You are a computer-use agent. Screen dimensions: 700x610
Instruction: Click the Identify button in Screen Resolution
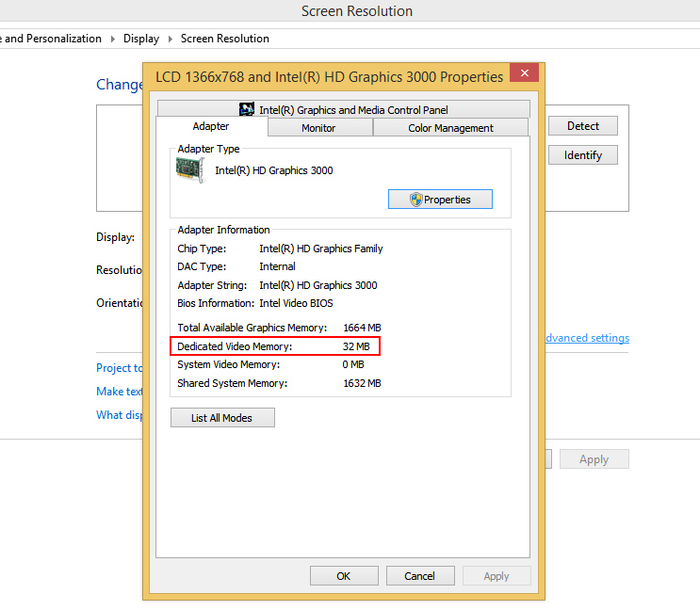[x=583, y=155]
